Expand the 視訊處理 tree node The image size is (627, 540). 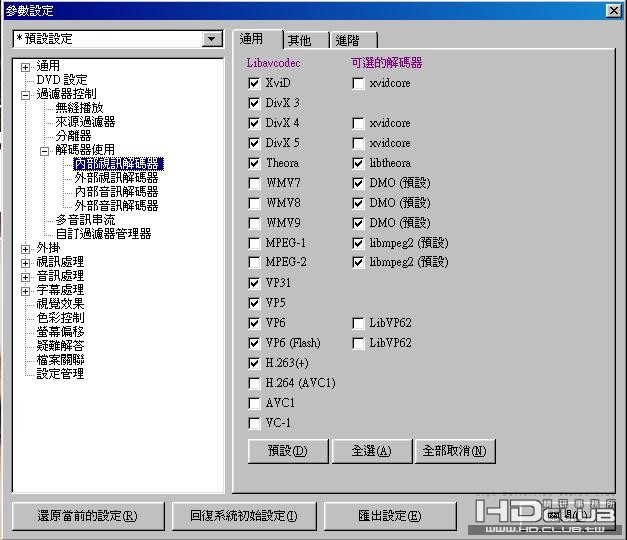(x=26, y=263)
